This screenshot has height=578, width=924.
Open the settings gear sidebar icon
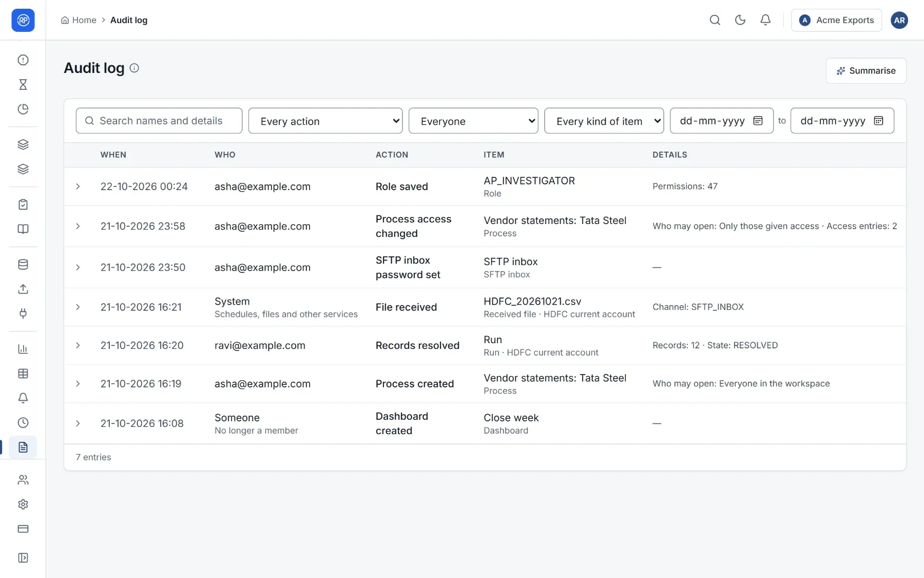tap(23, 505)
